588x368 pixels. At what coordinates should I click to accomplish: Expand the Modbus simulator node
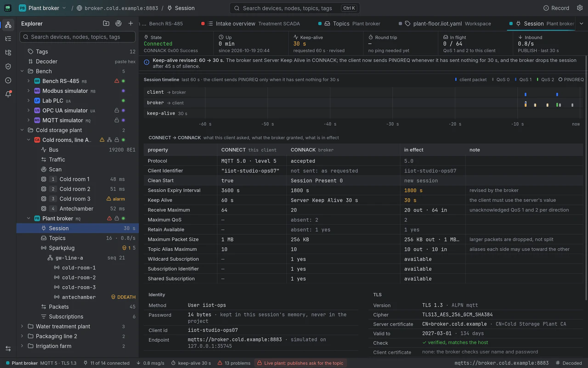pyautogui.click(x=28, y=91)
